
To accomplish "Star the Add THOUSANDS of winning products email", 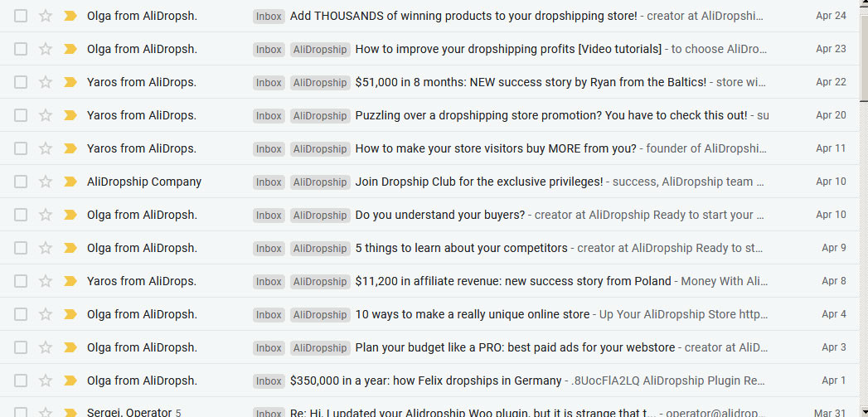I will pos(46,16).
